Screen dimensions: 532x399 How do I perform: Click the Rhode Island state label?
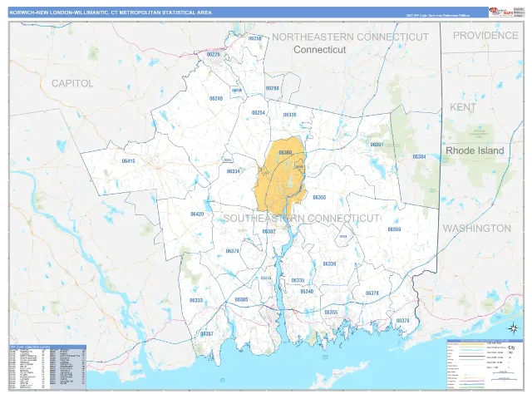tap(475, 150)
